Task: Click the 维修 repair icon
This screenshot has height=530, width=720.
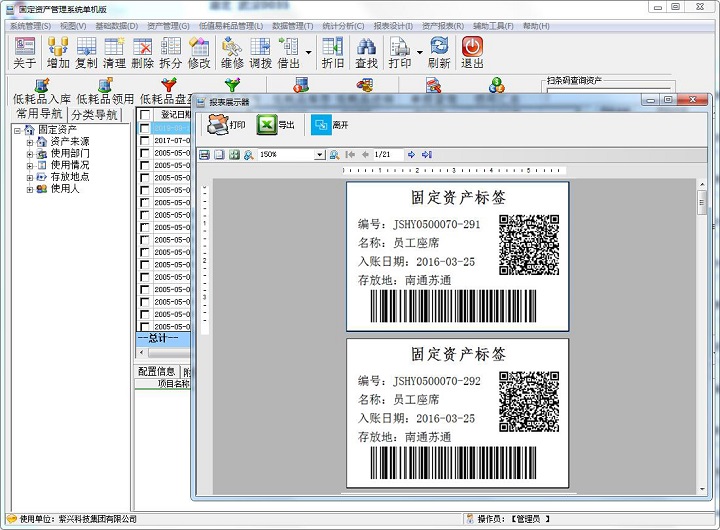Action: [x=232, y=53]
